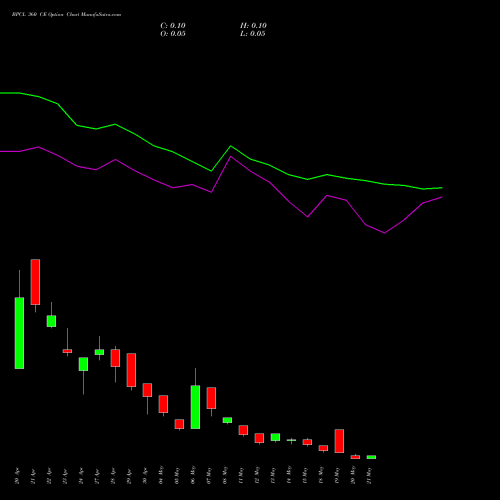Select the high value 'H: 0.10'
The height and width of the screenshot is (500, 500).
click(x=253, y=26)
